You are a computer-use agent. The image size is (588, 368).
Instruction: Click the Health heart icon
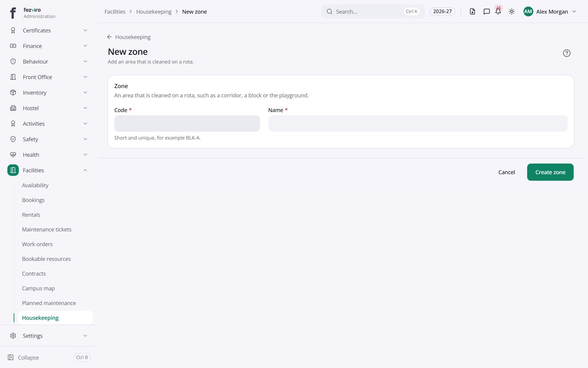[13, 155]
